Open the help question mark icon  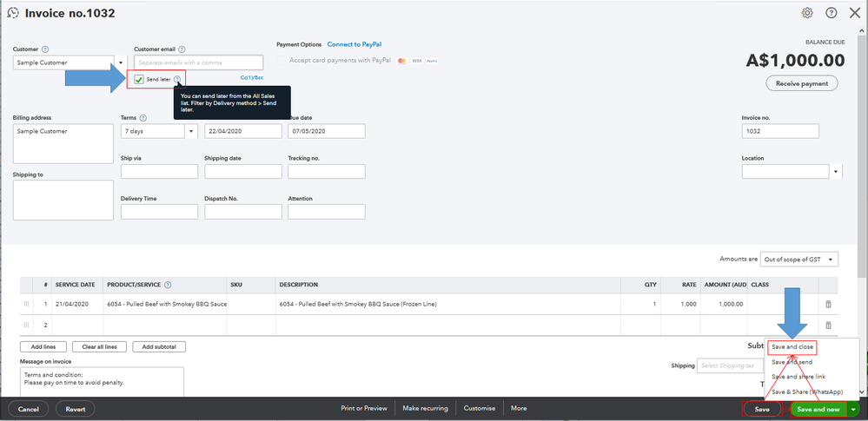click(x=831, y=13)
